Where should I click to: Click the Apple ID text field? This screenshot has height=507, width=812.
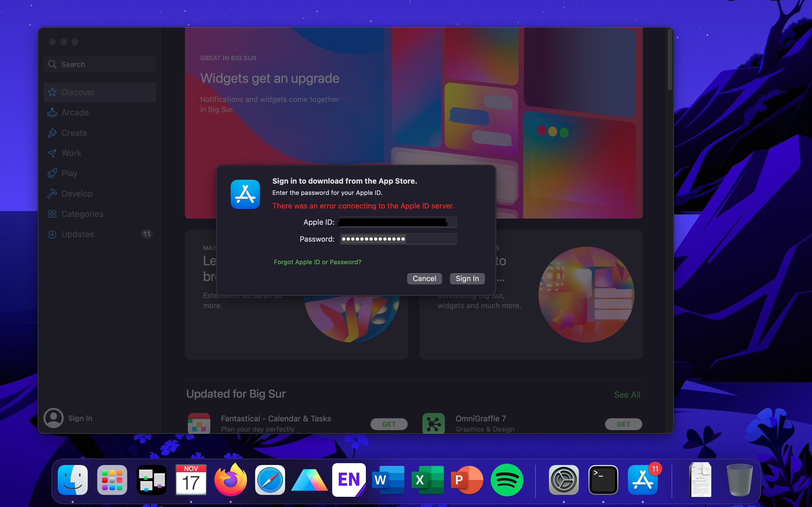[398, 222]
